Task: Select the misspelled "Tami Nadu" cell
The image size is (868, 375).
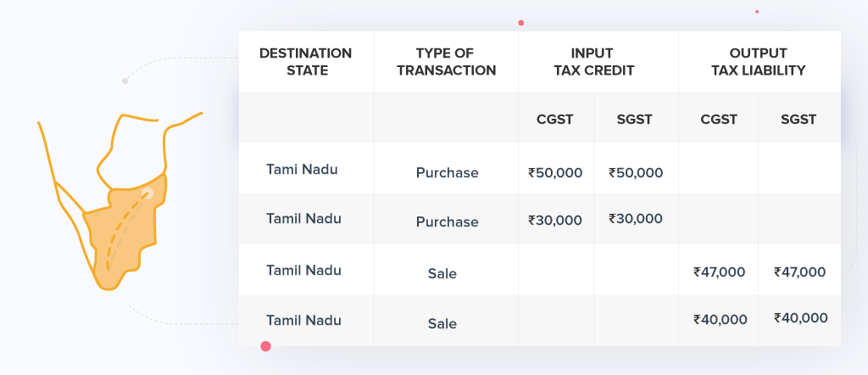Action: (x=302, y=170)
